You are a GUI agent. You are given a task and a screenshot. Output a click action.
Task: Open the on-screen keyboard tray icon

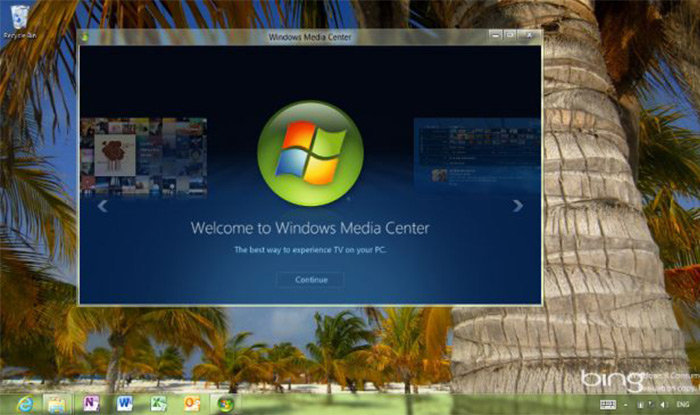click(x=608, y=404)
